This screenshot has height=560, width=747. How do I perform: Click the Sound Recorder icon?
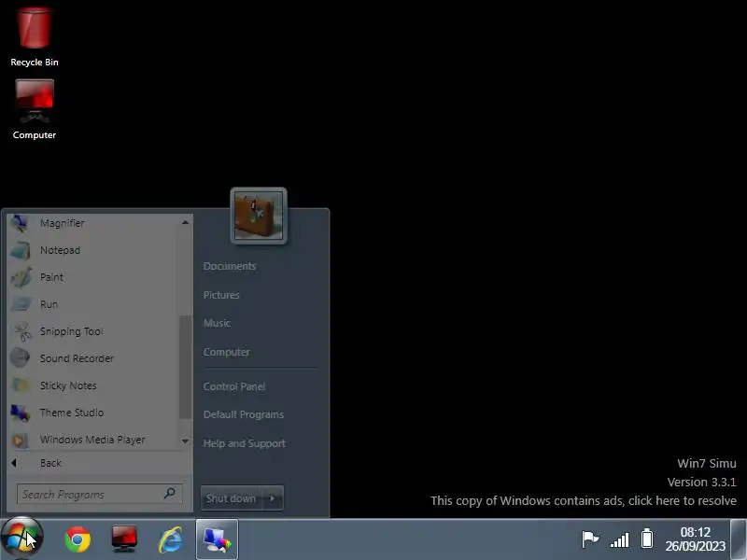[20, 358]
